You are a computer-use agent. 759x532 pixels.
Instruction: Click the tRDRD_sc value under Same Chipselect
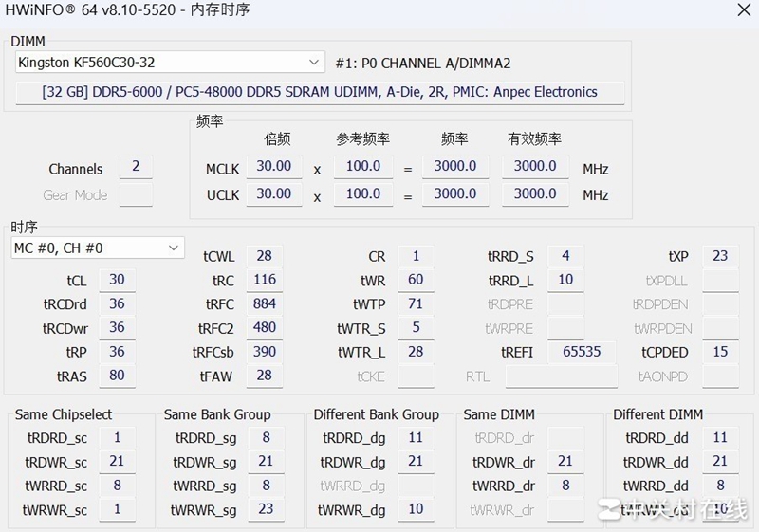pyautogui.click(x=118, y=438)
